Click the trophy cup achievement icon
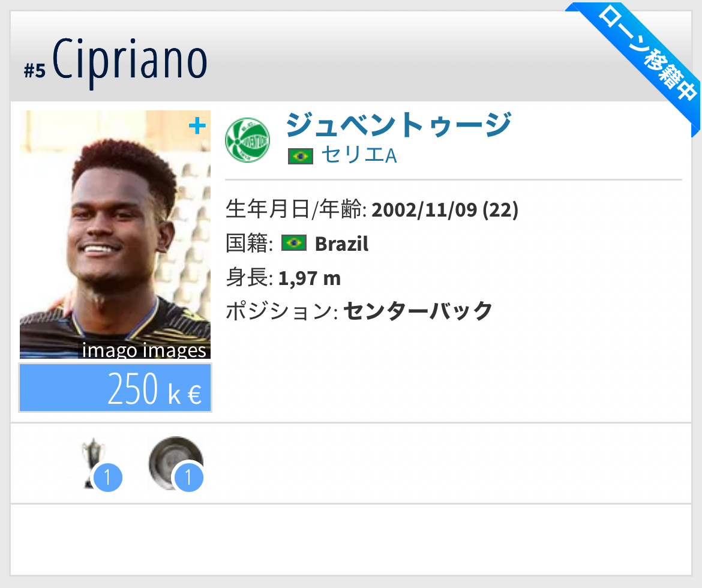 pos(93,463)
